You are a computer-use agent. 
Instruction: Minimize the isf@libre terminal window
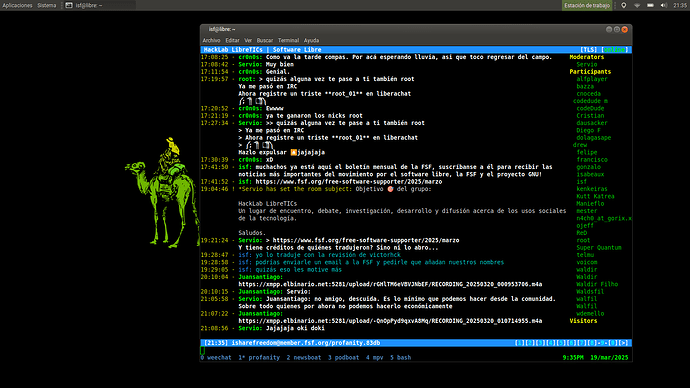609,29
